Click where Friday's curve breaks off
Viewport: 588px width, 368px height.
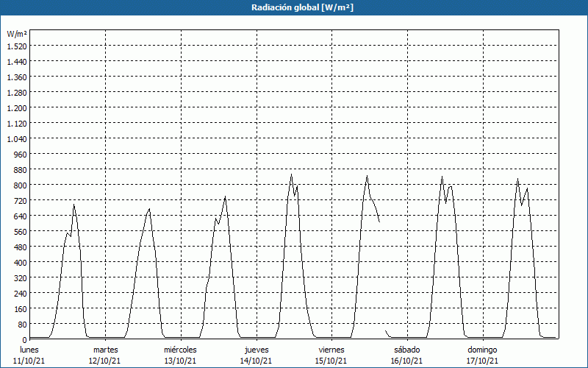coord(379,222)
